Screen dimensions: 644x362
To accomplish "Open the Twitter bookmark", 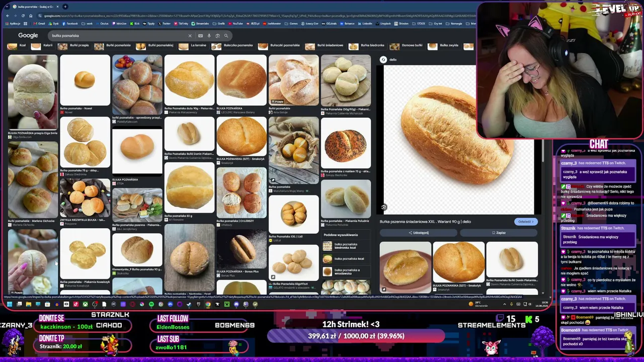I will point(165,24).
